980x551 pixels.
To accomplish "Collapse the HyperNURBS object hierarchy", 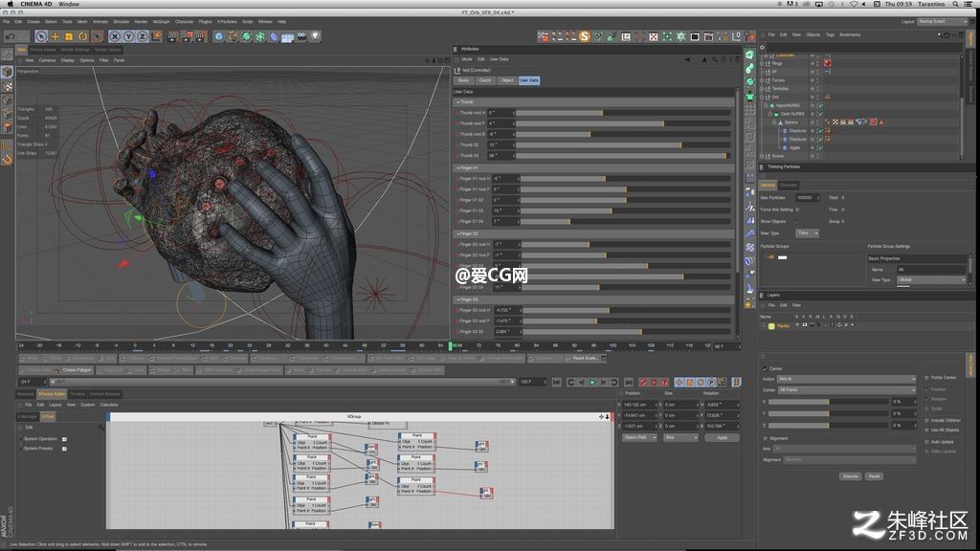I will point(767,105).
